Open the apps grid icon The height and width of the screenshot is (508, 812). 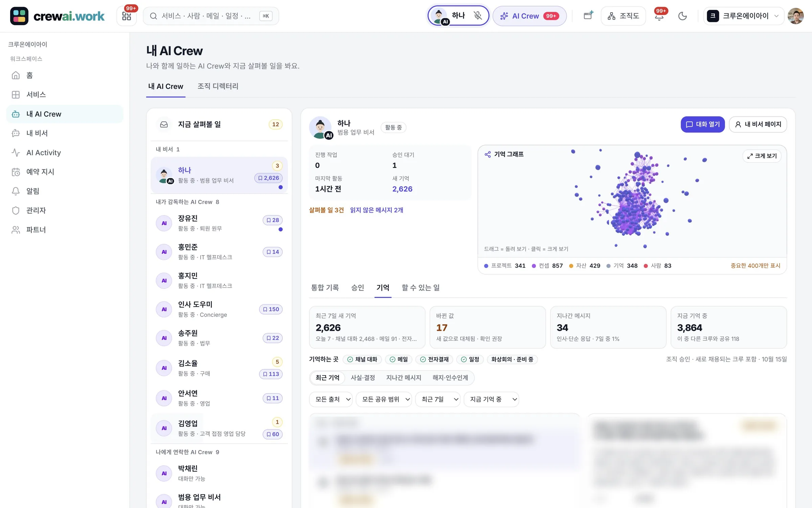point(127,16)
